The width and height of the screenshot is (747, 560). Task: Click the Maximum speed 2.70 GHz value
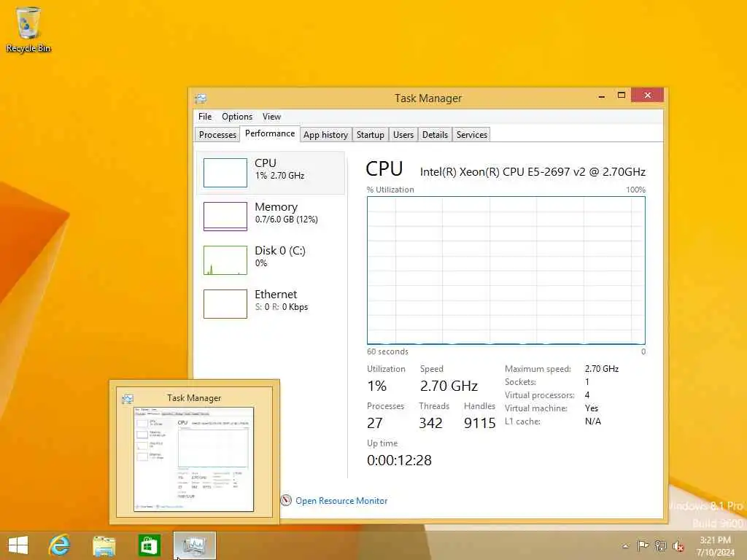pyautogui.click(x=602, y=369)
